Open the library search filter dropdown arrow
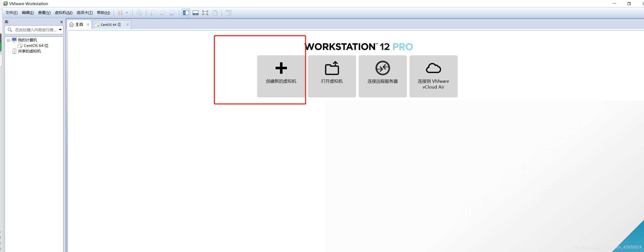This screenshot has height=252, width=644. tap(60, 30)
